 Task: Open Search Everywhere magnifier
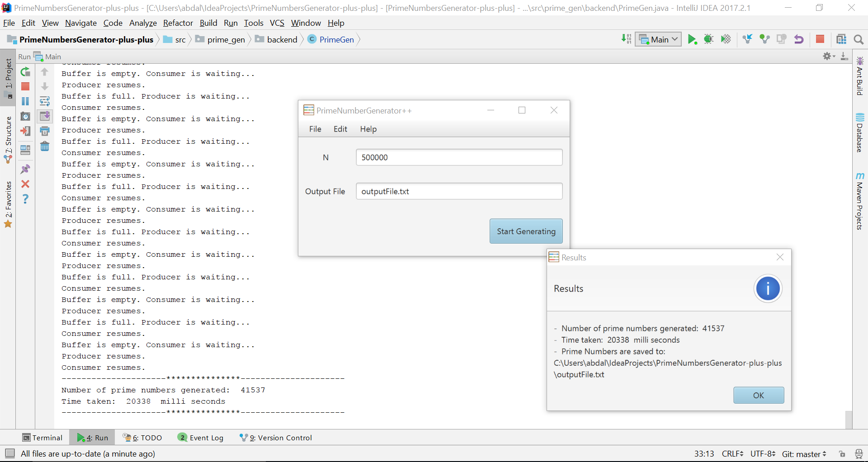tap(859, 39)
